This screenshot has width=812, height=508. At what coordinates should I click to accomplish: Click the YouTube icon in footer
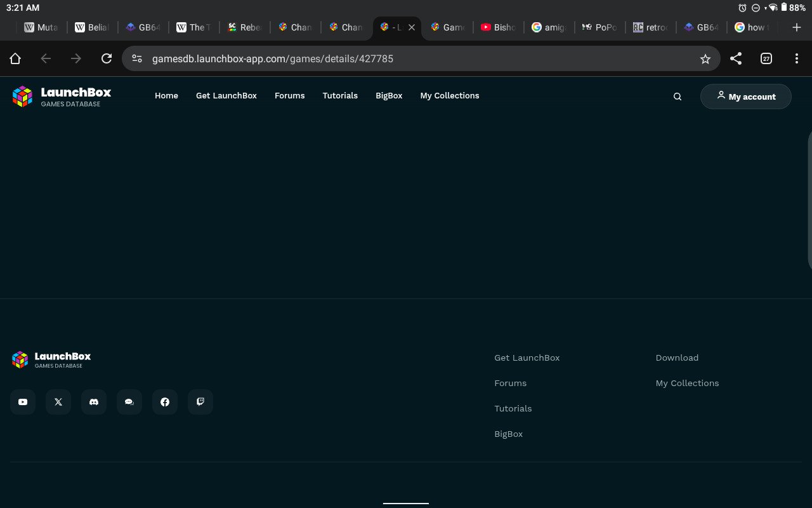tap(23, 402)
